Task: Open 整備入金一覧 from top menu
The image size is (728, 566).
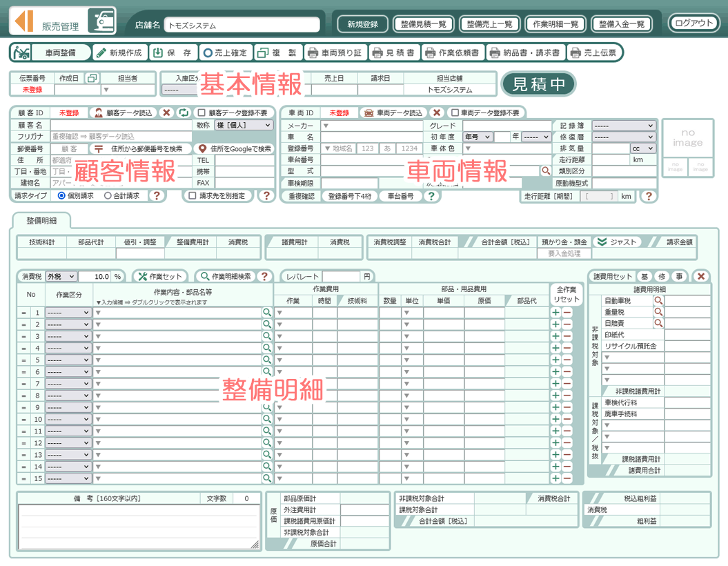Action: point(622,24)
